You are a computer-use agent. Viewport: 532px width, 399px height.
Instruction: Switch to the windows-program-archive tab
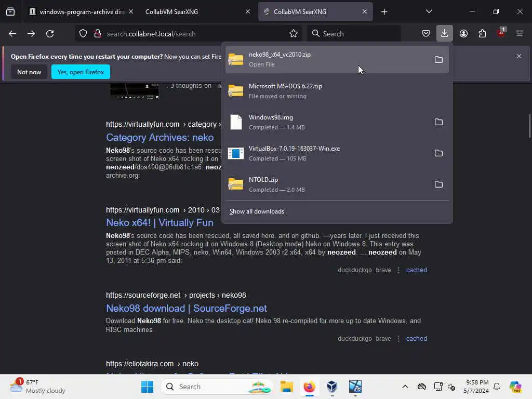click(x=82, y=12)
